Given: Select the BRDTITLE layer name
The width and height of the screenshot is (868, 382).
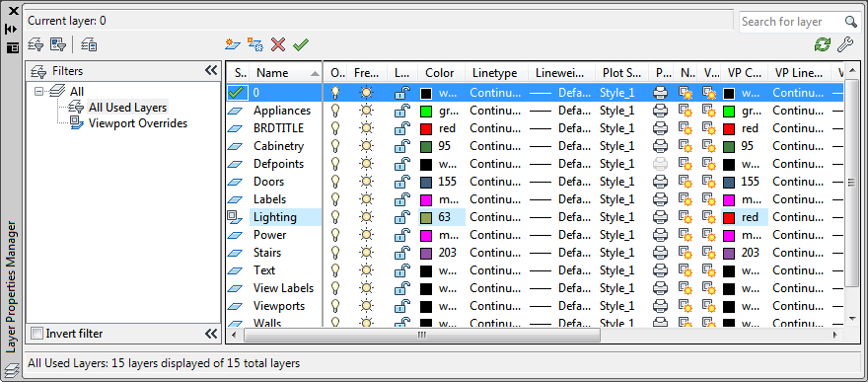Looking at the screenshot, I should point(278,128).
